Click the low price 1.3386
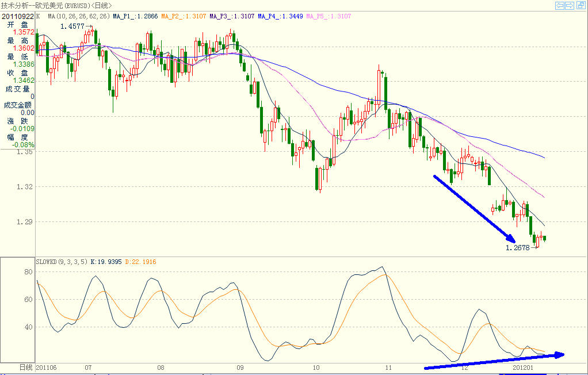The height and width of the screenshot is (375, 588). click(24, 64)
